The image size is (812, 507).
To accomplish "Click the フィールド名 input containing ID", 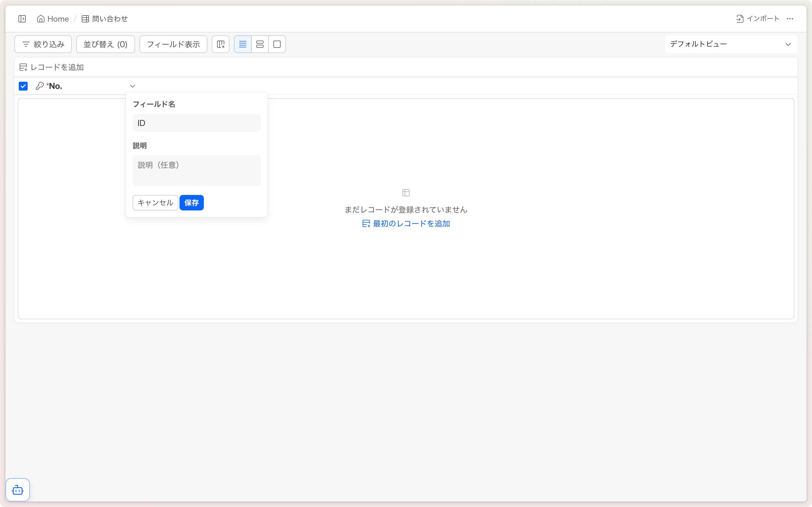I will point(197,123).
